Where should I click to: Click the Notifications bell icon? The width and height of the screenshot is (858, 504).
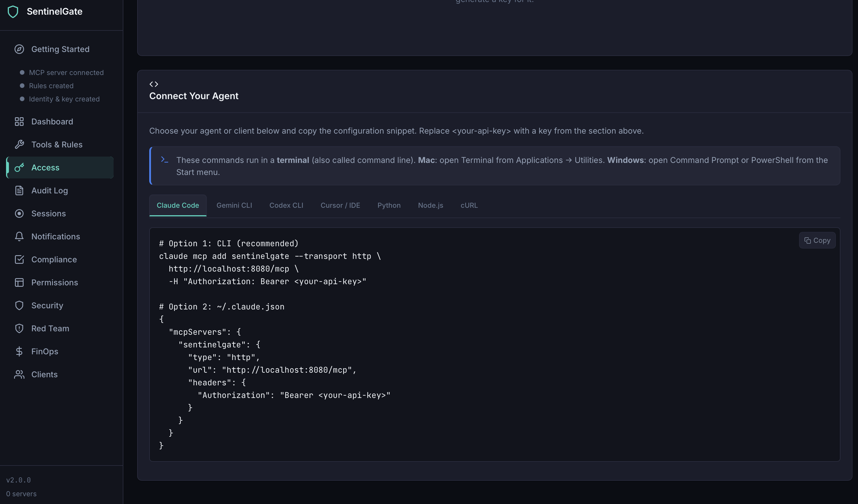click(x=19, y=236)
